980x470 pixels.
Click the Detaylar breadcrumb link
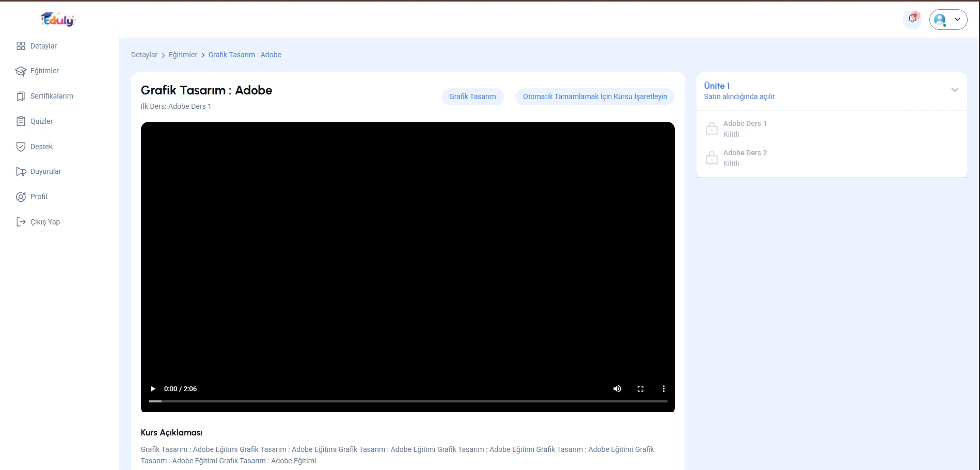[144, 55]
